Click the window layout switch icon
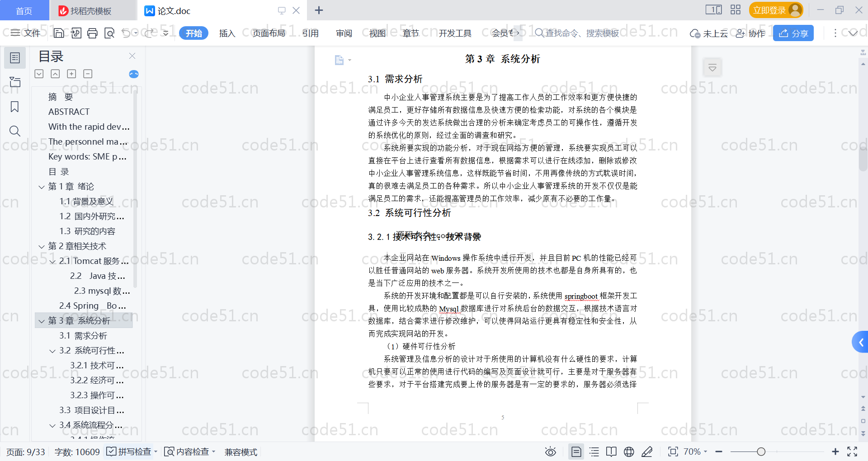868x461 pixels. pos(713,9)
